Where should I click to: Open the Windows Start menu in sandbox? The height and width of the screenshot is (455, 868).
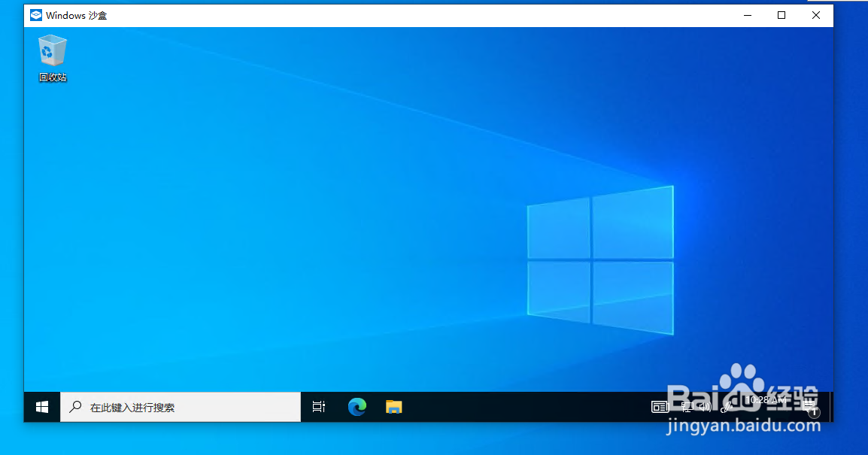(42, 408)
